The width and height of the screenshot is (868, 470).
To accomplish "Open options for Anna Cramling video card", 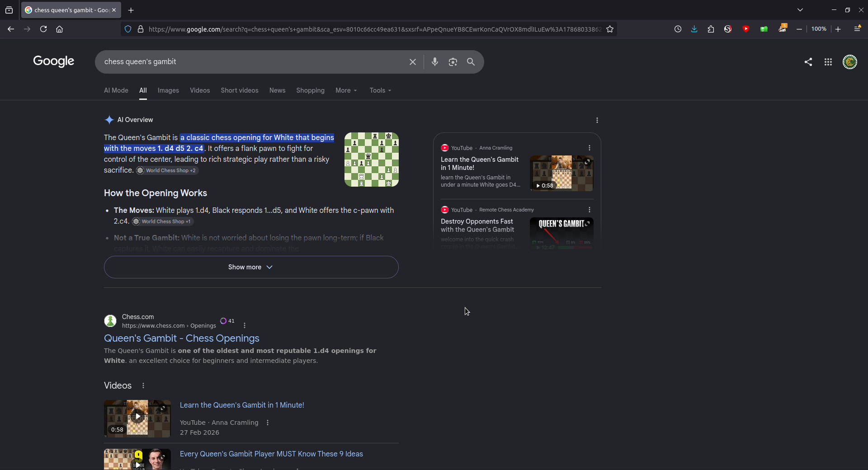I will coord(590,148).
